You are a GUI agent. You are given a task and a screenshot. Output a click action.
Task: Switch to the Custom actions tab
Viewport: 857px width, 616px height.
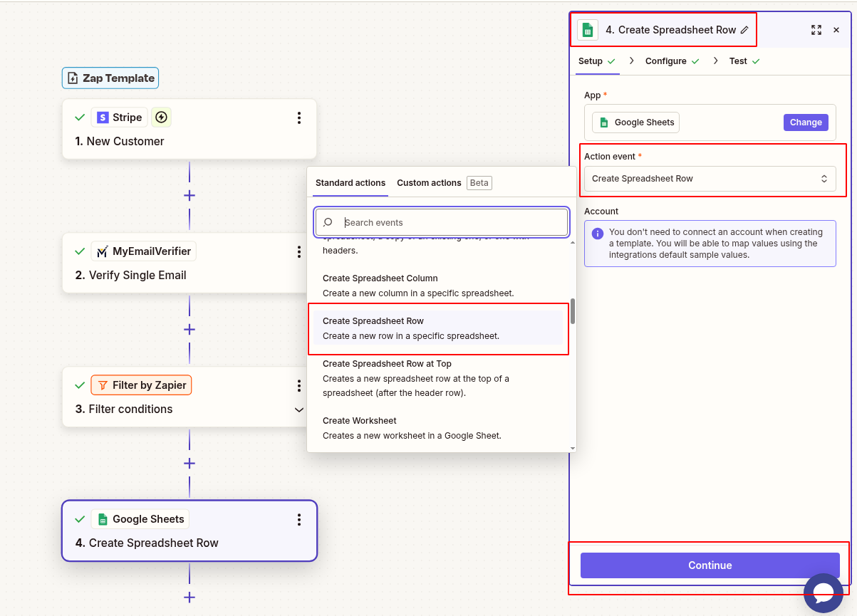coord(429,182)
